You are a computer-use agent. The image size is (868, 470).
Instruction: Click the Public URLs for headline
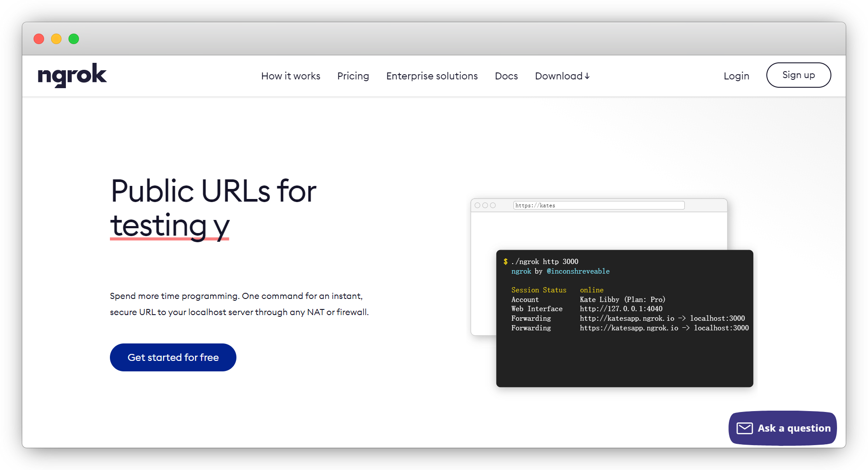click(x=213, y=191)
